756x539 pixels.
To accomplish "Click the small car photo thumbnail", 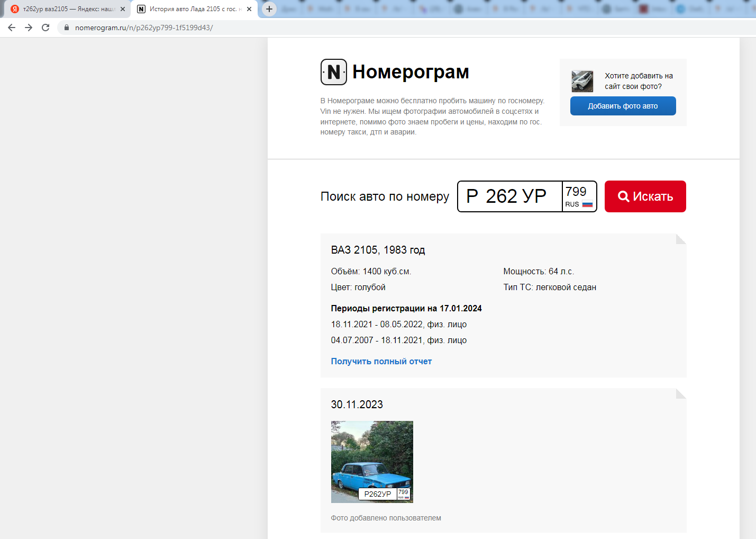I will point(582,81).
